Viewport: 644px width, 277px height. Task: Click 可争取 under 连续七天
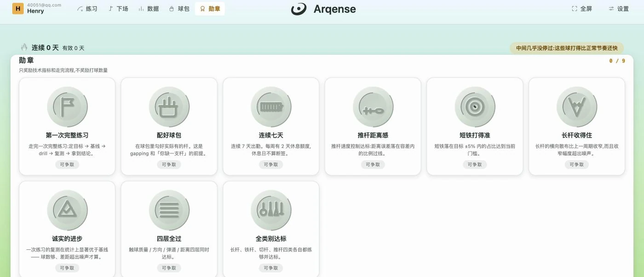point(271,165)
